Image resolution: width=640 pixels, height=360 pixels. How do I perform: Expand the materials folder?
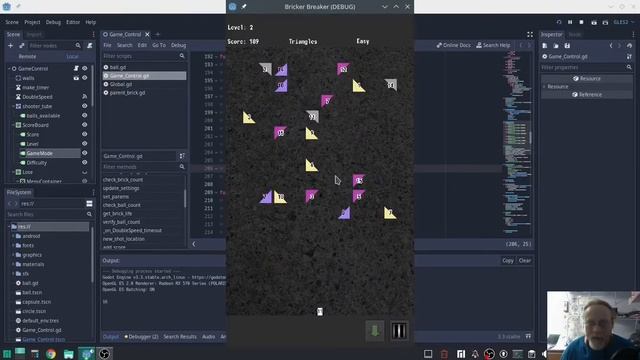click(x=13, y=264)
